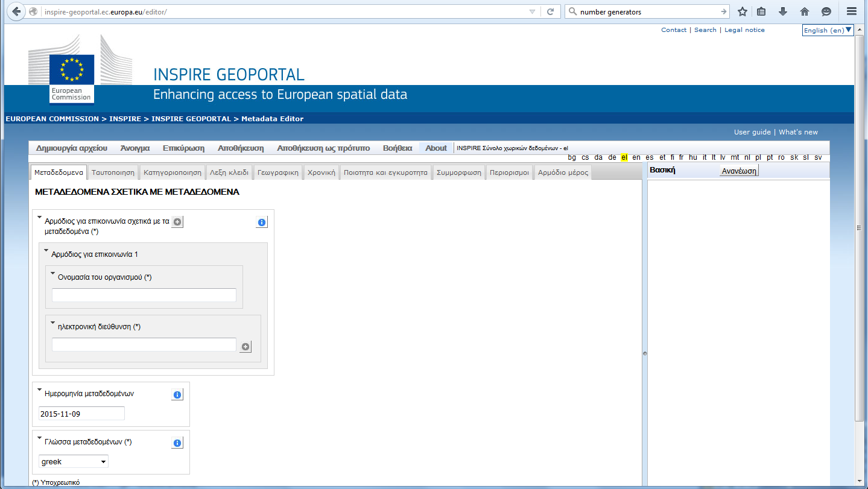Collapse ηλεκτρονική διεύθυνση field group
868x489 pixels.
tap(53, 322)
